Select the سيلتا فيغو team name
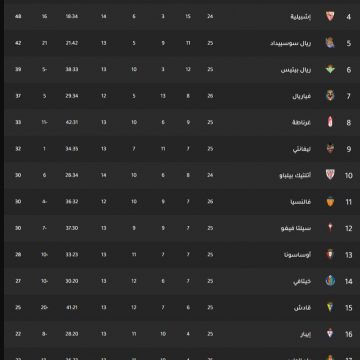The width and height of the screenshot is (360, 360). click(296, 228)
